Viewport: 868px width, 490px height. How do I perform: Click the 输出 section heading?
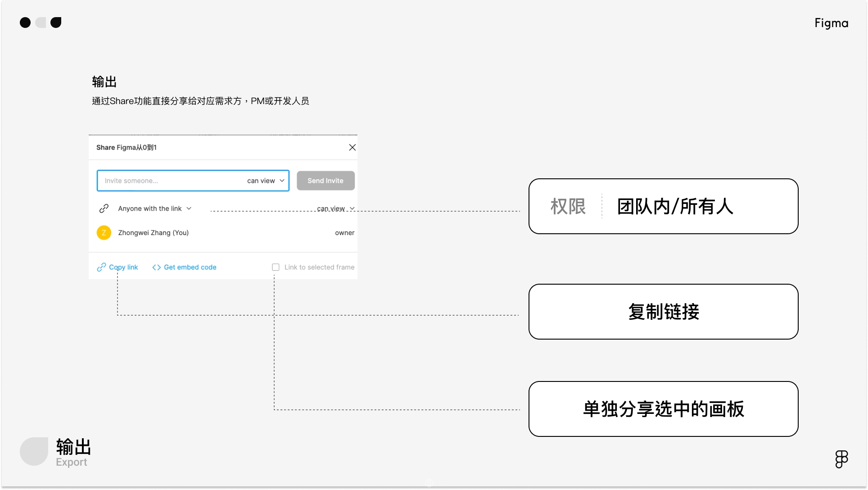tap(104, 82)
